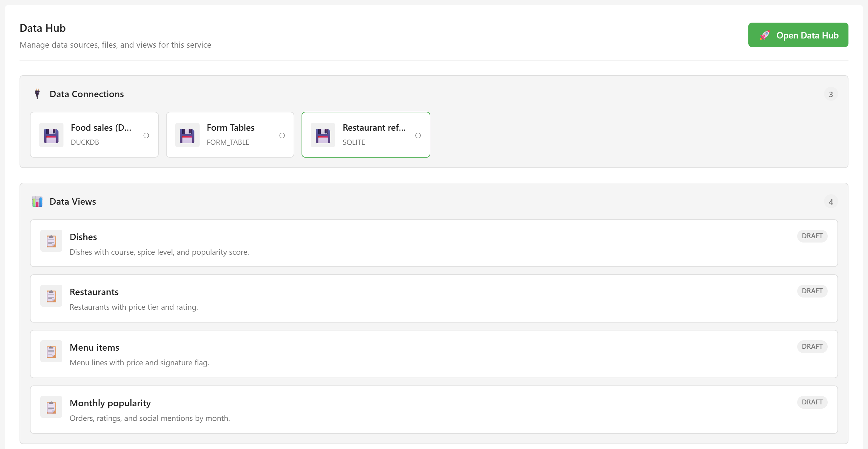
Task: Click the Data Connections section heading
Action: (x=87, y=94)
